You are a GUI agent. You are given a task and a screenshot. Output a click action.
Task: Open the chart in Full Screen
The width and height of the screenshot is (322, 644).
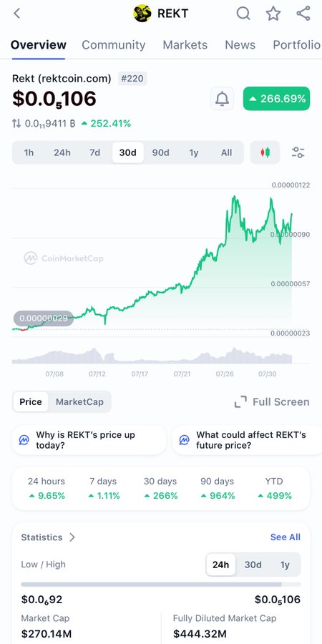[x=272, y=401]
